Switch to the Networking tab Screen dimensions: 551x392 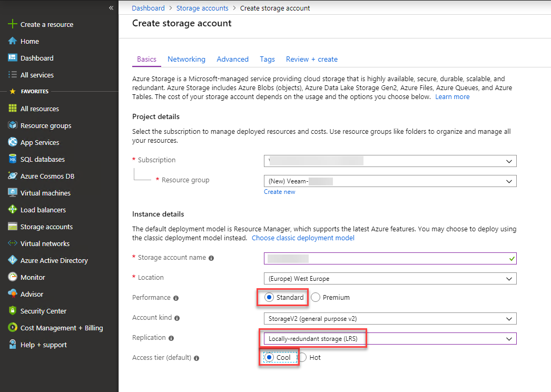[186, 59]
